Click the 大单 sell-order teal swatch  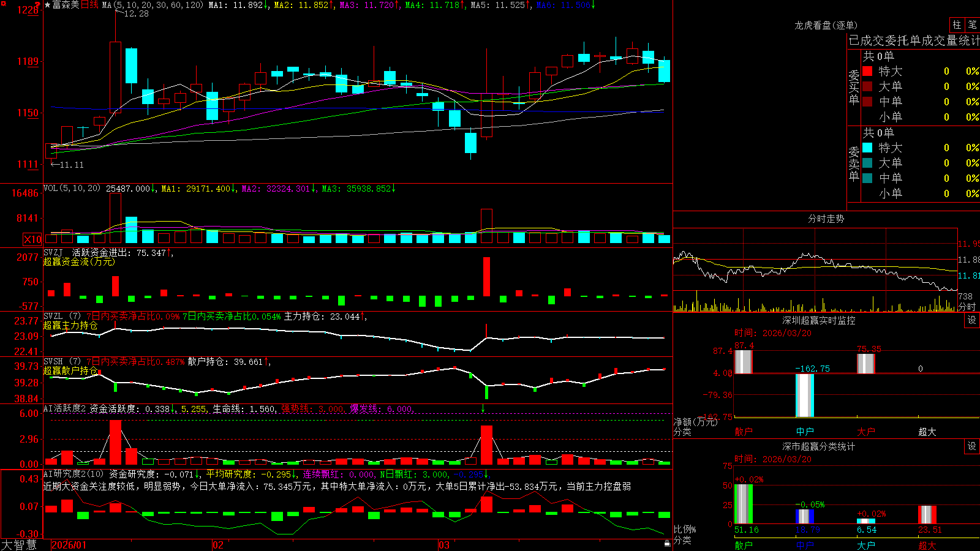point(867,163)
